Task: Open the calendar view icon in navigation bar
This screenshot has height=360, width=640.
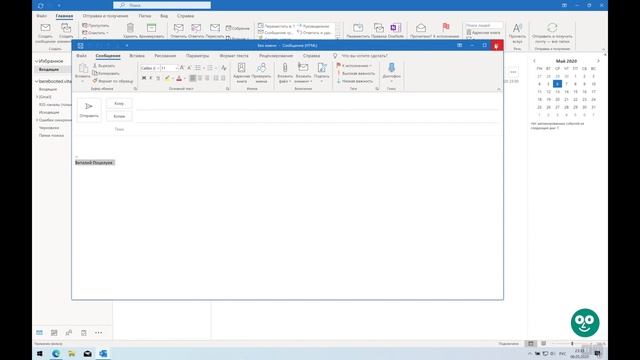Action: point(54,333)
